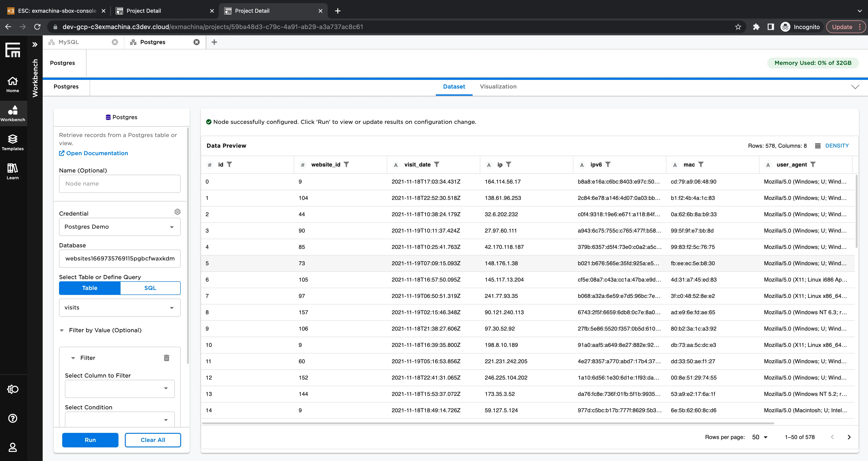
Task: Open the Help question mark icon
Action: click(x=12, y=418)
